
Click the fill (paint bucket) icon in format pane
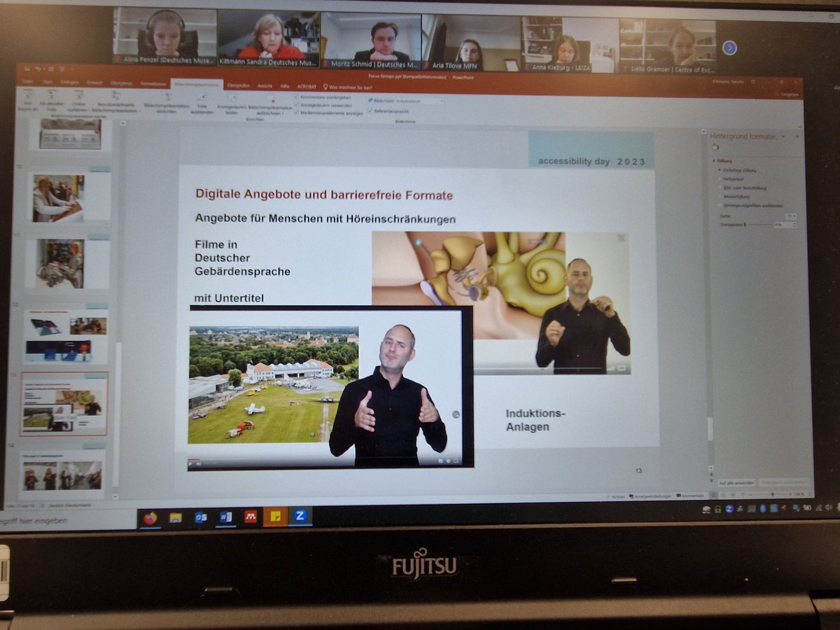coord(715,148)
